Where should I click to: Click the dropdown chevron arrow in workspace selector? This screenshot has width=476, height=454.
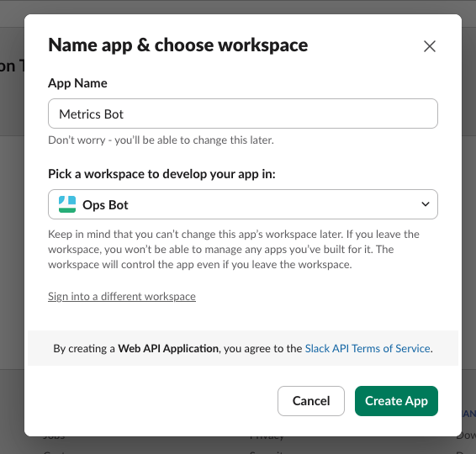tap(426, 204)
